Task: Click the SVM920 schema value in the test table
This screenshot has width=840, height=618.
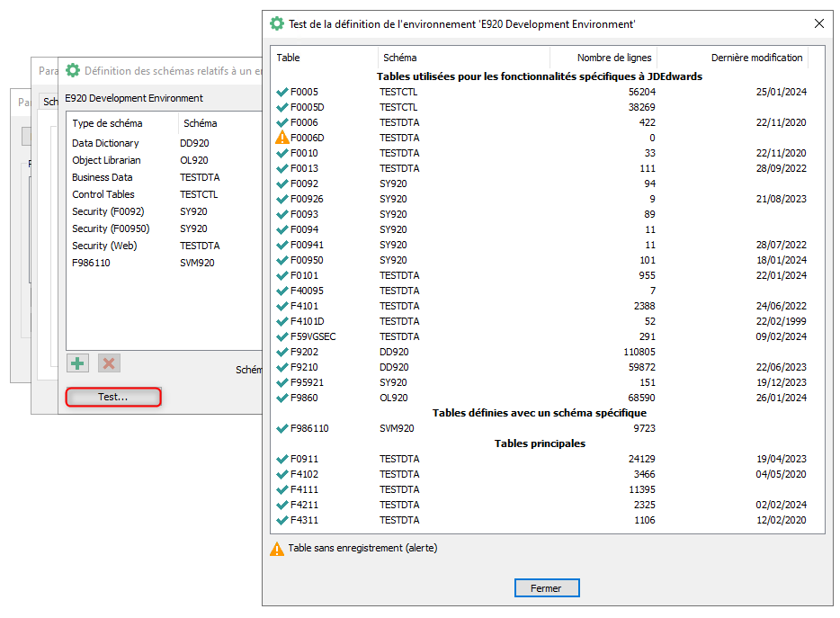Action: coord(397,428)
